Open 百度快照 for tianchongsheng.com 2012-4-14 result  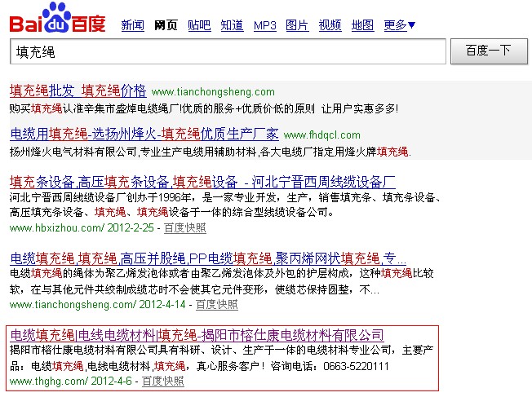[x=217, y=304]
